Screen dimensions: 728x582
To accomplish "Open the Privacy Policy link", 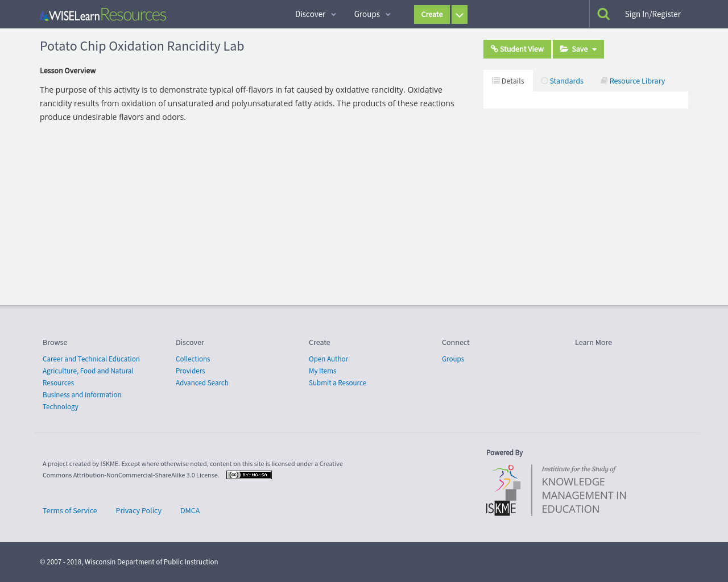I will point(139,511).
